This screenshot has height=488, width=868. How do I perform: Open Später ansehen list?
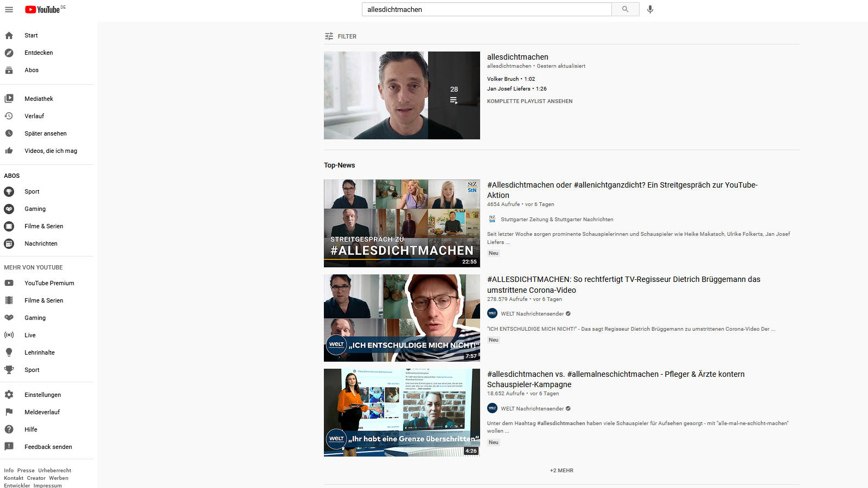[x=47, y=133]
